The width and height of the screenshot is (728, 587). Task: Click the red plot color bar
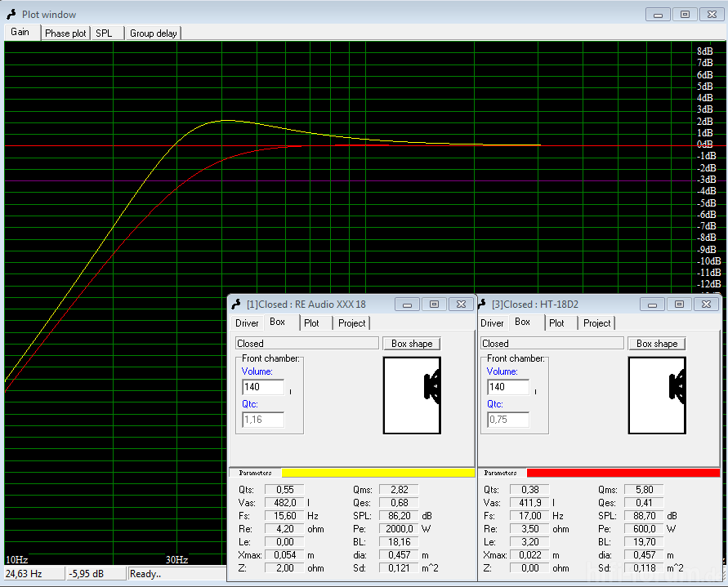pyautogui.click(x=623, y=473)
